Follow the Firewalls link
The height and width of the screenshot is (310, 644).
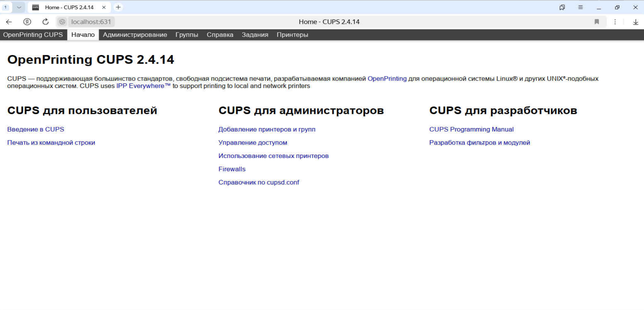pyautogui.click(x=232, y=169)
